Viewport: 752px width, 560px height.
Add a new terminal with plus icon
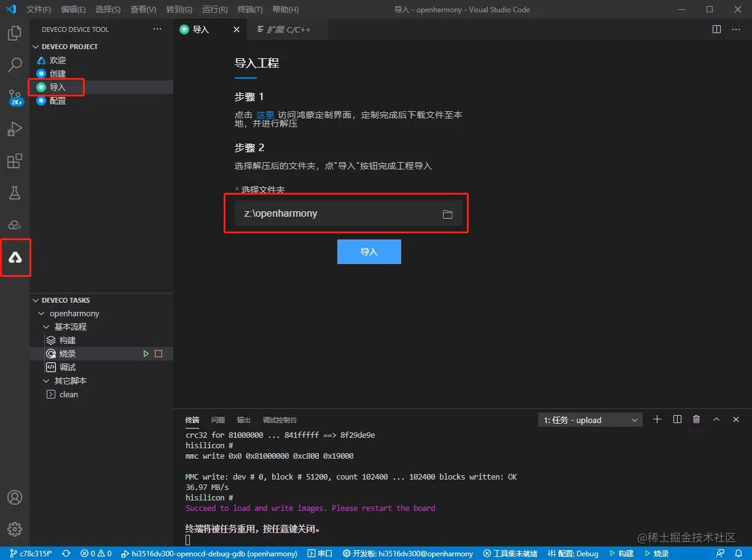[x=657, y=419]
